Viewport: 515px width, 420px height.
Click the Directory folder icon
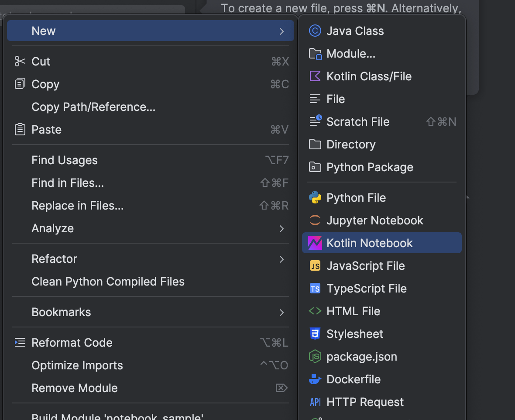pos(315,144)
